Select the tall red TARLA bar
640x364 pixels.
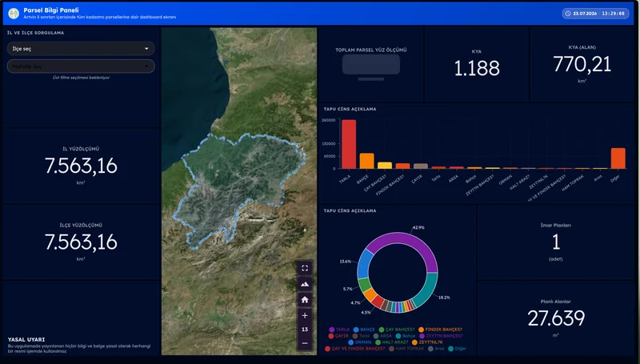349,144
